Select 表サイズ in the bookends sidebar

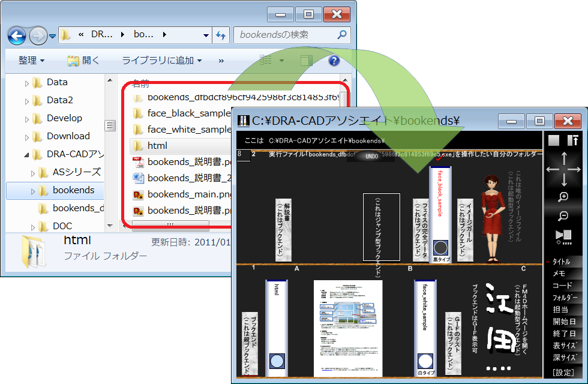[x=565, y=346]
